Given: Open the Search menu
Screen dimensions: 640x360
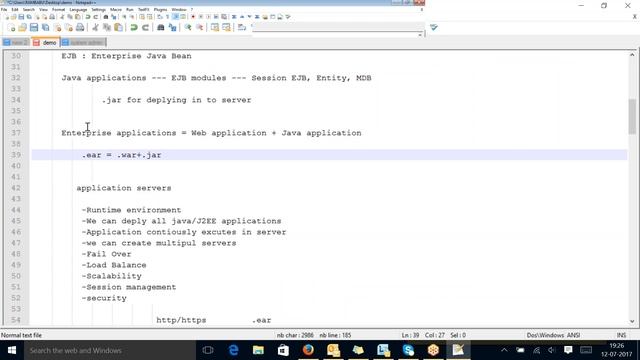Looking at the screenshot, I should tap(29, 9).
